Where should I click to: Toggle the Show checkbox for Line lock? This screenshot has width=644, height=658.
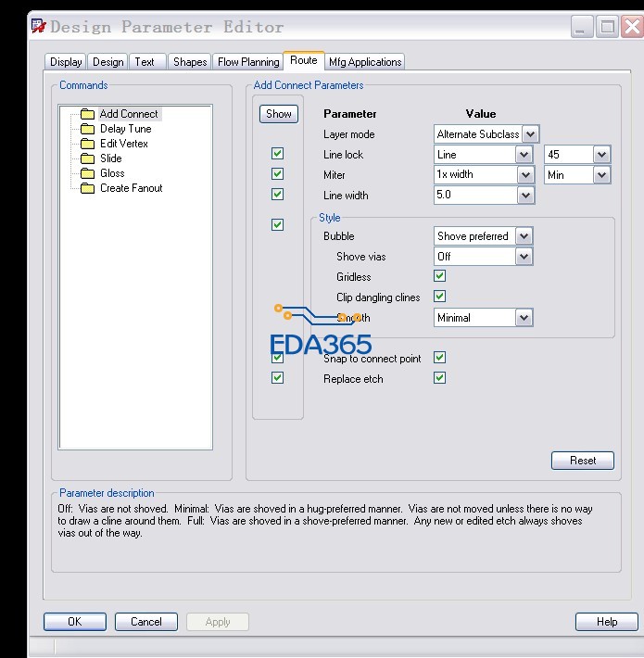277,154
